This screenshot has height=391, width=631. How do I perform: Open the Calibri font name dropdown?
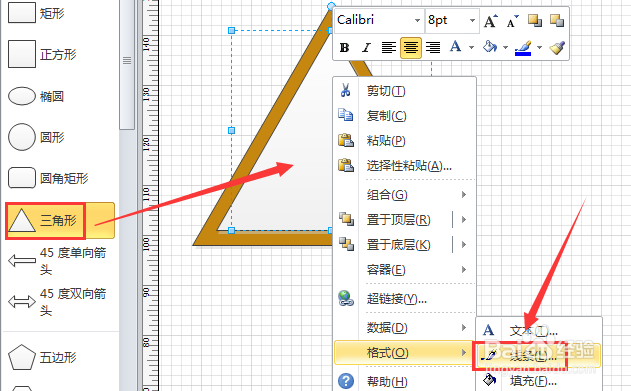click(417, 20)
